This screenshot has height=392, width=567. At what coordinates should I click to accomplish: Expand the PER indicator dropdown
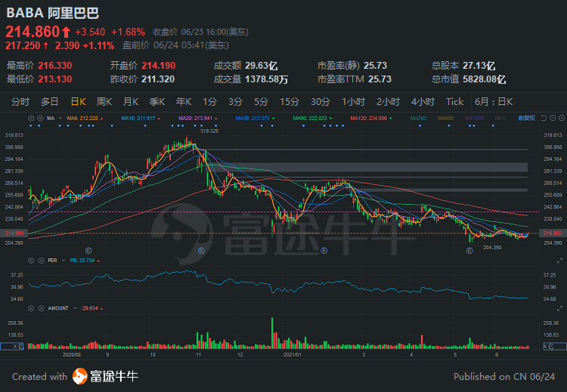pos(64,260)
